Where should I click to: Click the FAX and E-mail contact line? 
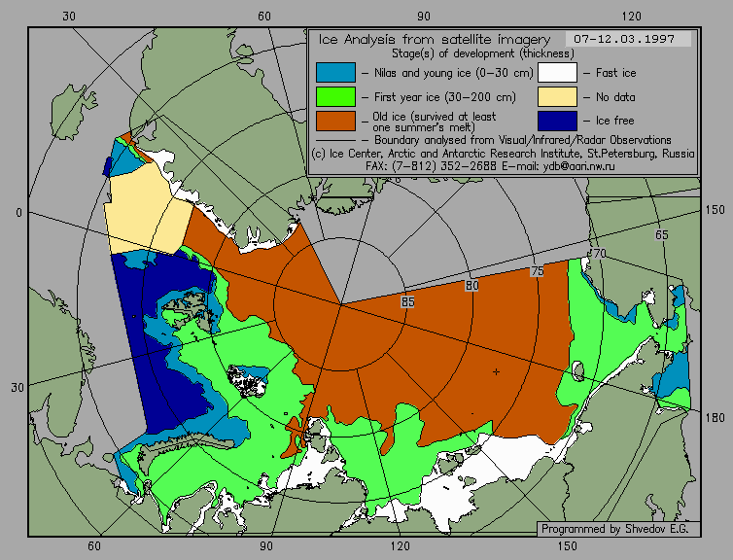click(x=490, y=166)
